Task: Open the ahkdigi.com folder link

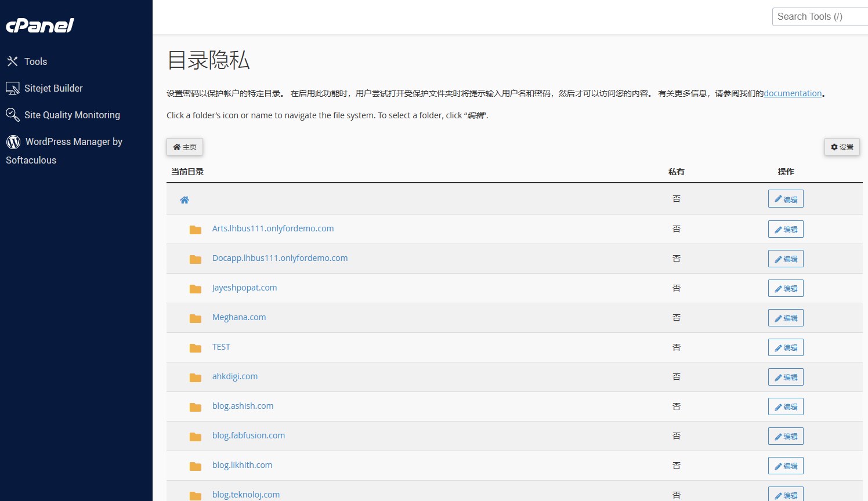Action: click(x=235, y=376)
